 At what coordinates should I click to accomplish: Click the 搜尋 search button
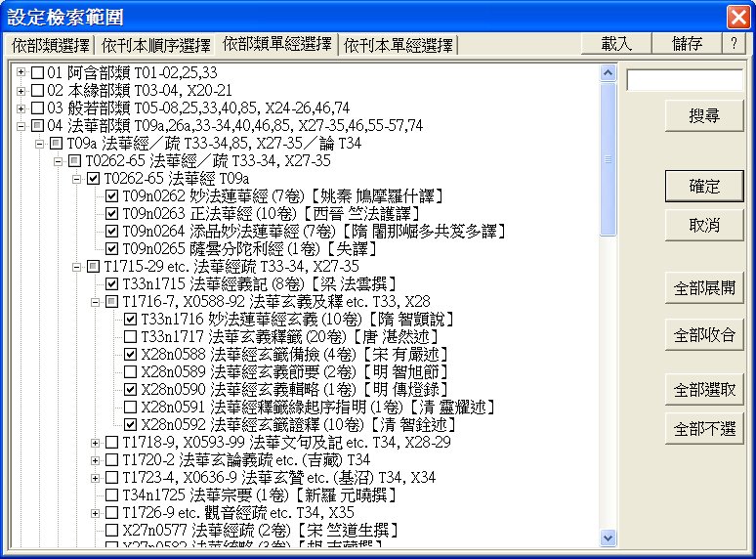click(703, 115)
